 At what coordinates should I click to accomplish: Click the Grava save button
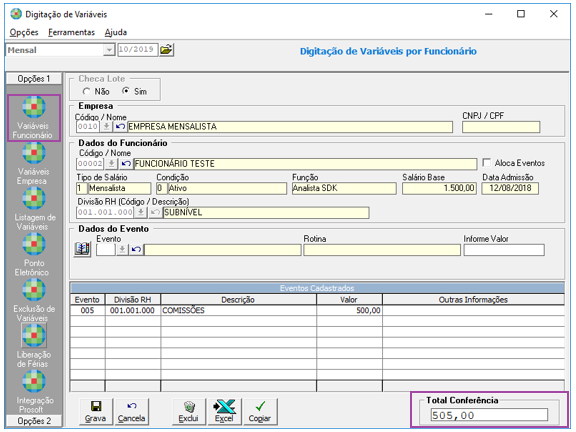96,411
